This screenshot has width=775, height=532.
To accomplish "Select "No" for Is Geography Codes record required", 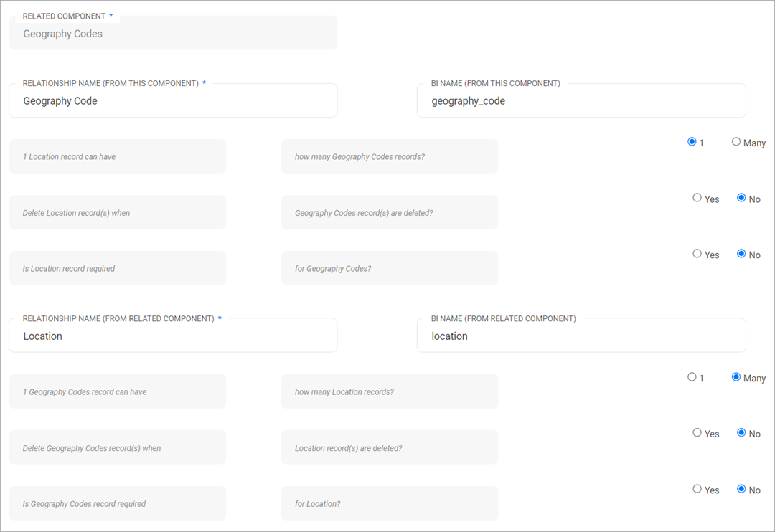I will 742,489.
